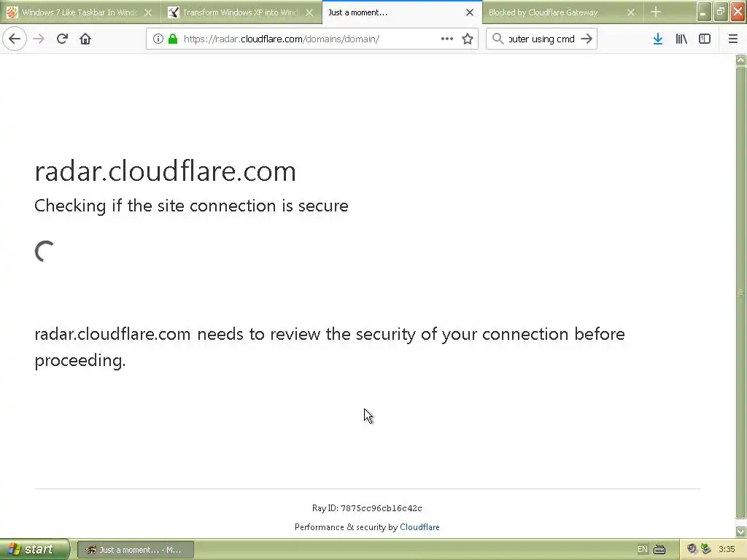747x560 pixels.
Task: Close the 'Windows 7 Like Taskbar' tab
Action: pyautogui.click(x=148, y=12)
